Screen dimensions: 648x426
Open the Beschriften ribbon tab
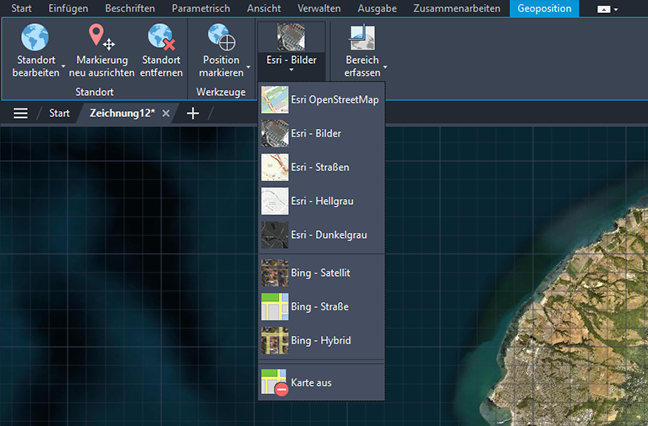[130, 8]
